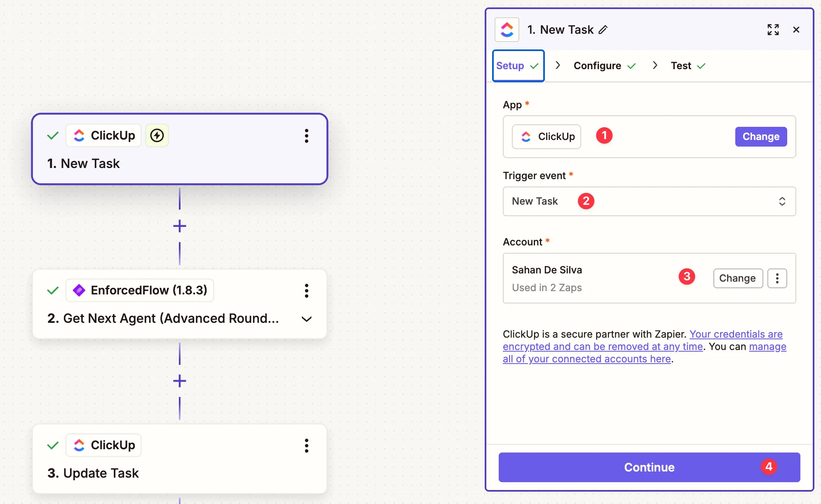Select the Setup tab
This screenshot has height=504, width=821.
click(x=510, y=65)
